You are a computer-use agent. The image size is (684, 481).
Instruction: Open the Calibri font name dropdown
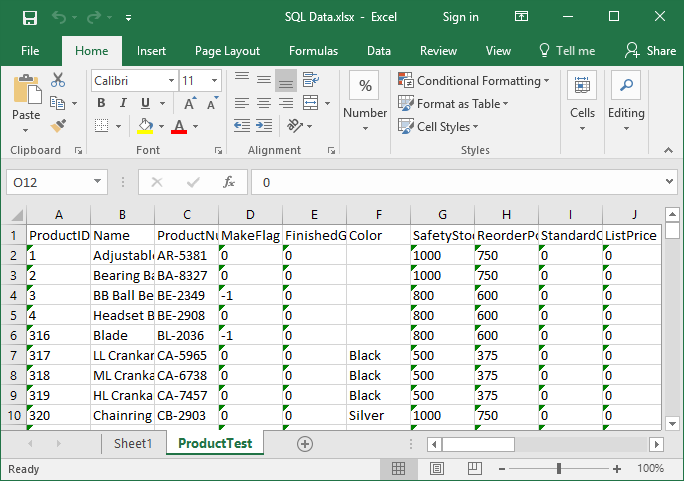(169, 81)
